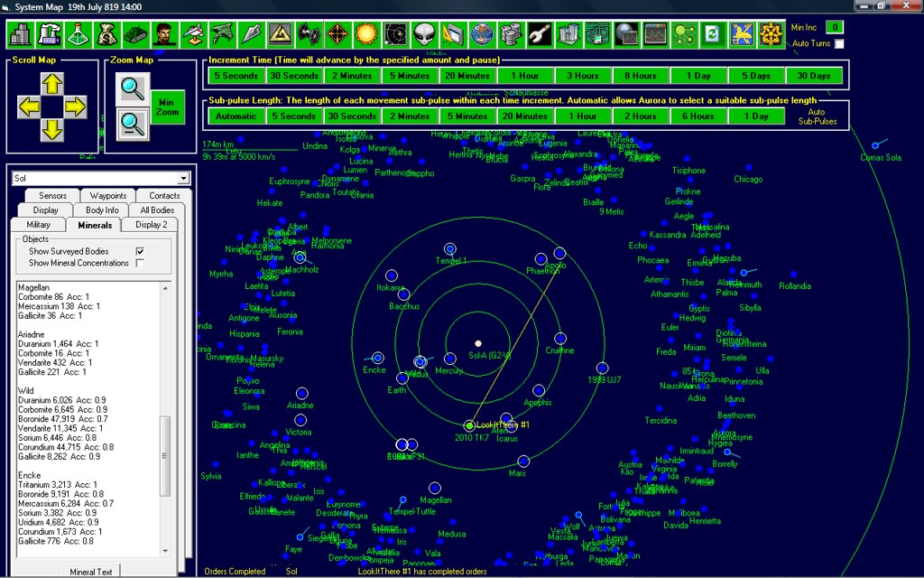
Task: Select the Sol-A star on the map
Action: [x=478, y=343]
